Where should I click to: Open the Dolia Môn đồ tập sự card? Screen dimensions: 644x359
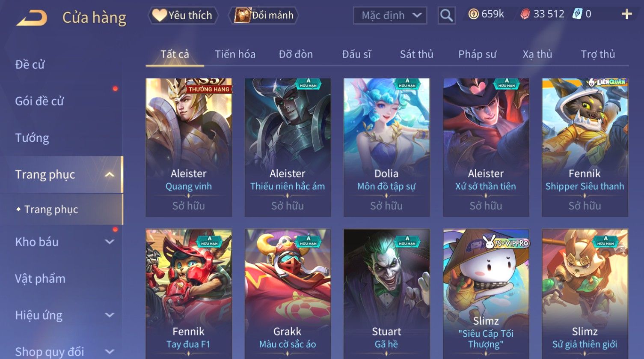point(386,147)
